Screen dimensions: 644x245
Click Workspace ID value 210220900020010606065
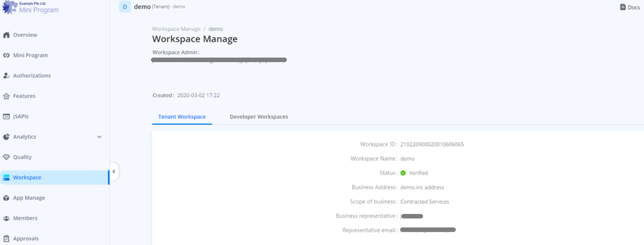[432, 144]
